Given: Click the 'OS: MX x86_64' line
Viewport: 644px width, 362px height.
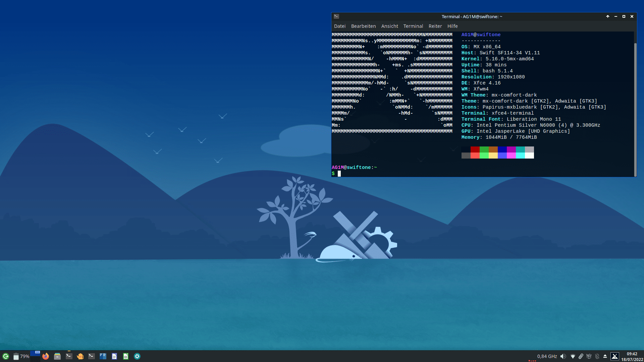Looking at the screenshot, I should point(481,47).
